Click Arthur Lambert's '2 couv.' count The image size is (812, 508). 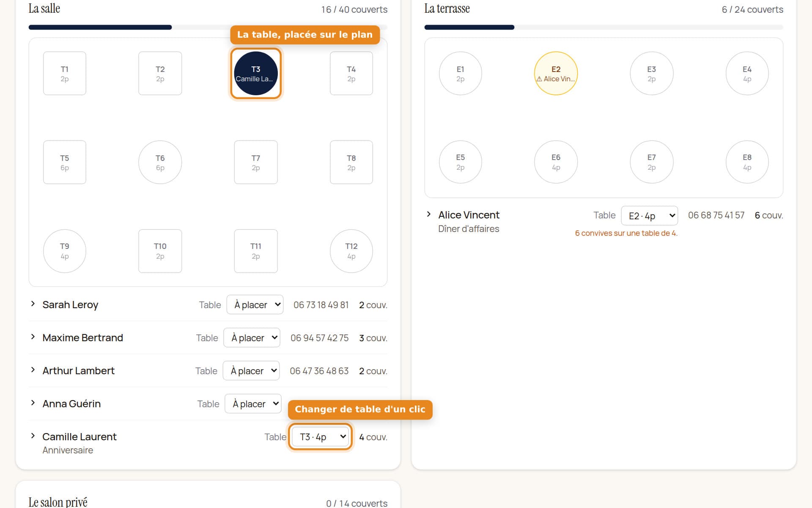coord(373,371)
